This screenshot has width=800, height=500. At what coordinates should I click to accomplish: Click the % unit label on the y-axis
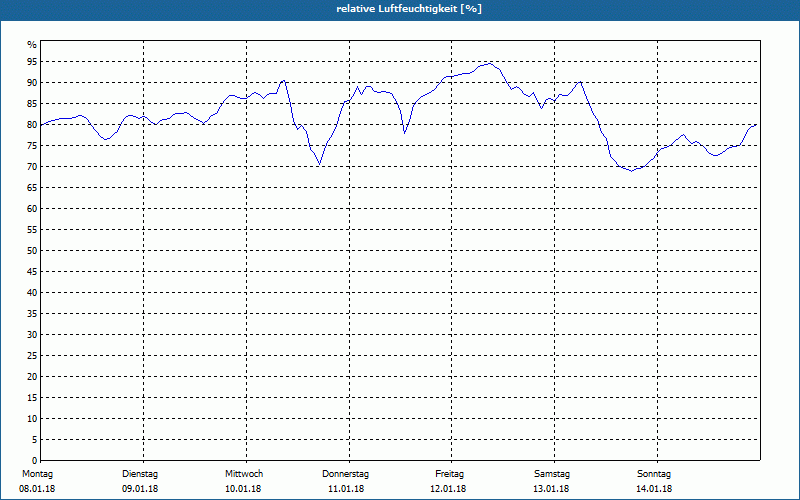tap(32, 45)
